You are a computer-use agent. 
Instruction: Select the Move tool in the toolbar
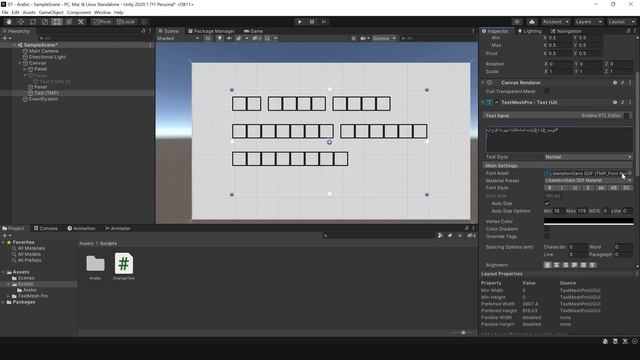pyautogui.click(x=21, y=22)
